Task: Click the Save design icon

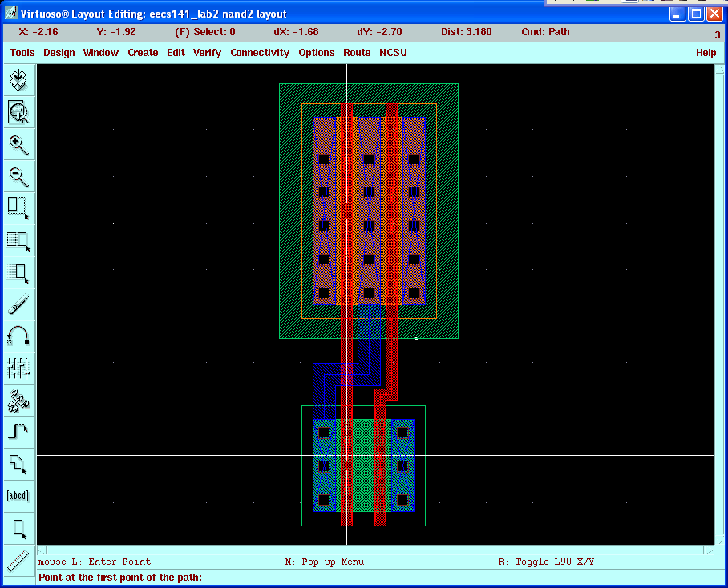Action: pos(18,80)
